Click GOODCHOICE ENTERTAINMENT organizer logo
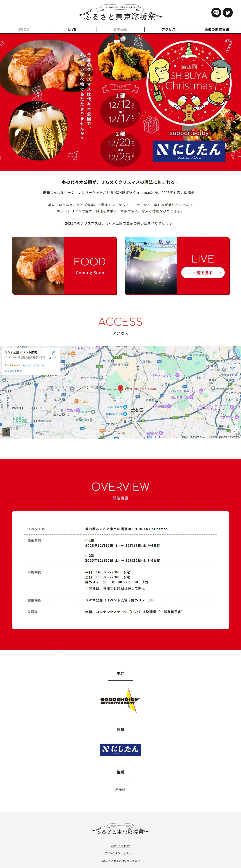This screenshot has height=868, width=241. [x=120, y=700]
